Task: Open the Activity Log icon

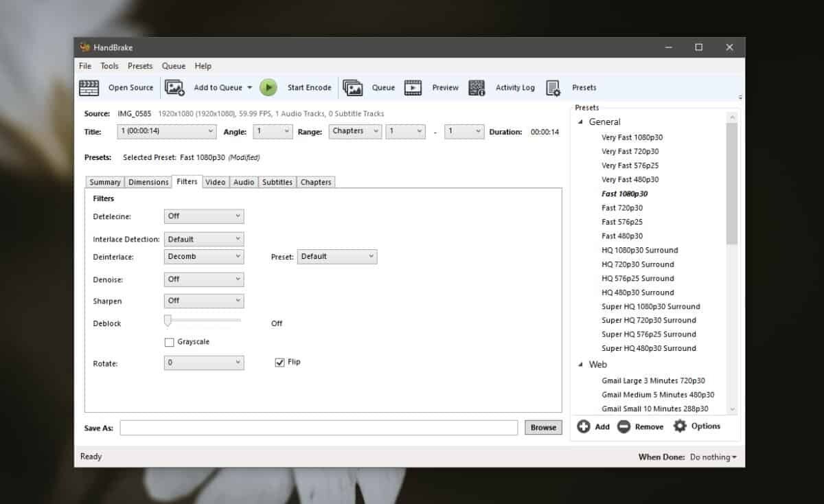Action: (477, 88)
